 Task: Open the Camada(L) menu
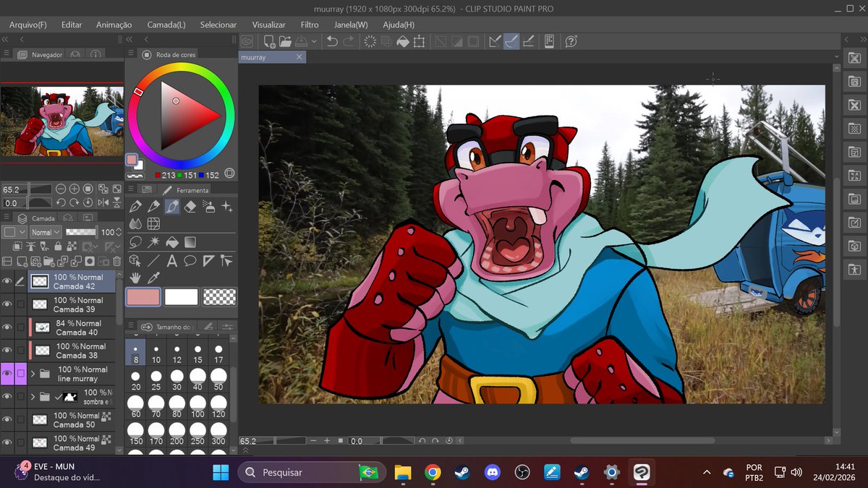pyautogui.click(x=166, y=25)
